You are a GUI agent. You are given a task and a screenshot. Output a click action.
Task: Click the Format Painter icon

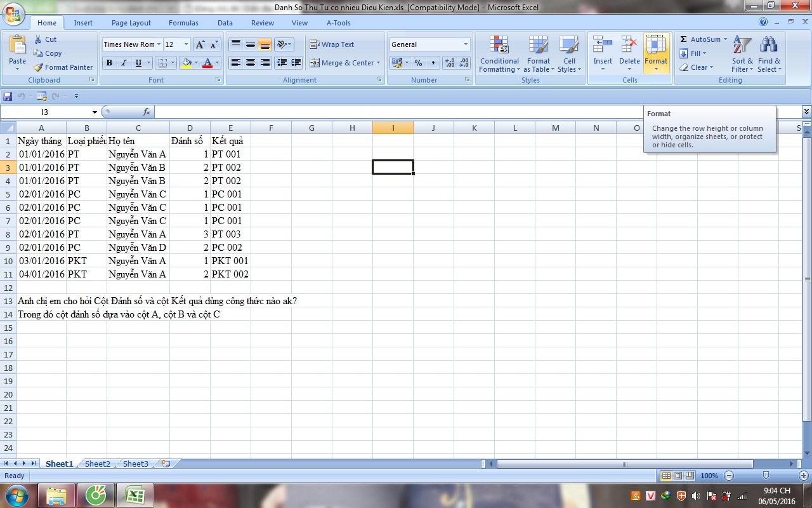click(x=39, y=67)
